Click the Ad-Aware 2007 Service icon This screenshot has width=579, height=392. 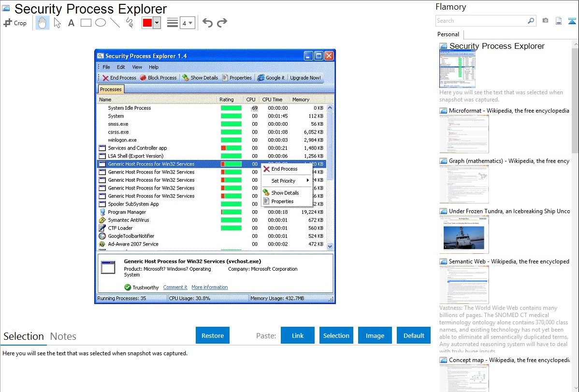[102, 244]
